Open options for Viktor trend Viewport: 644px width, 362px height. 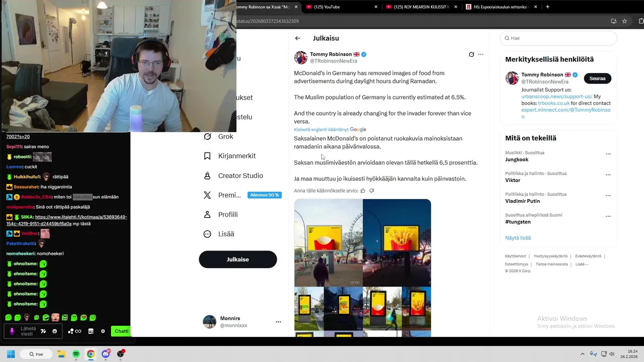(x=608, y=175)
